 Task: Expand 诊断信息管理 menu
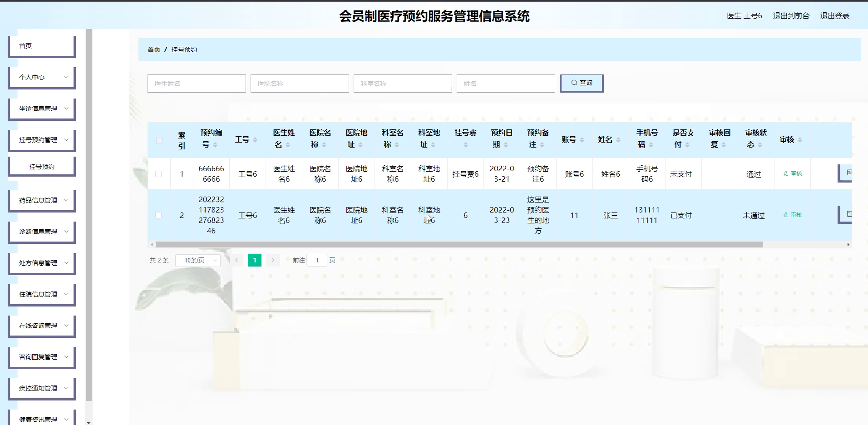click(x=42, y=232)
